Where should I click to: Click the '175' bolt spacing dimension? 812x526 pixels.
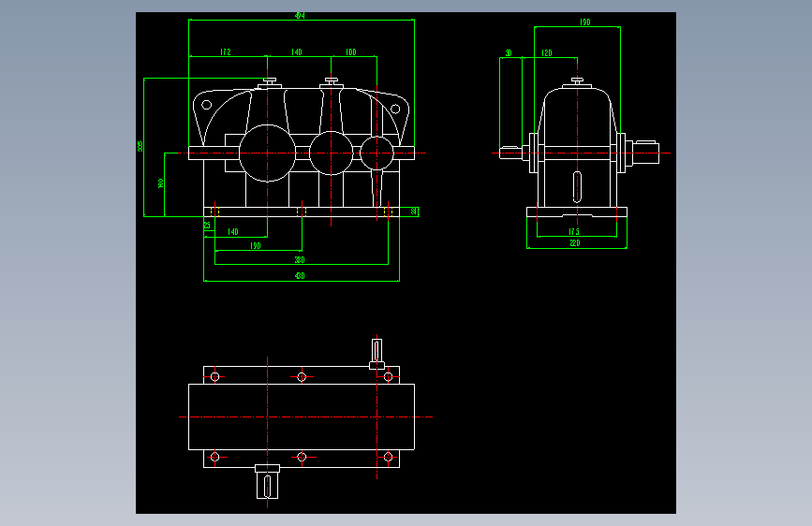[x=574, y=232]
